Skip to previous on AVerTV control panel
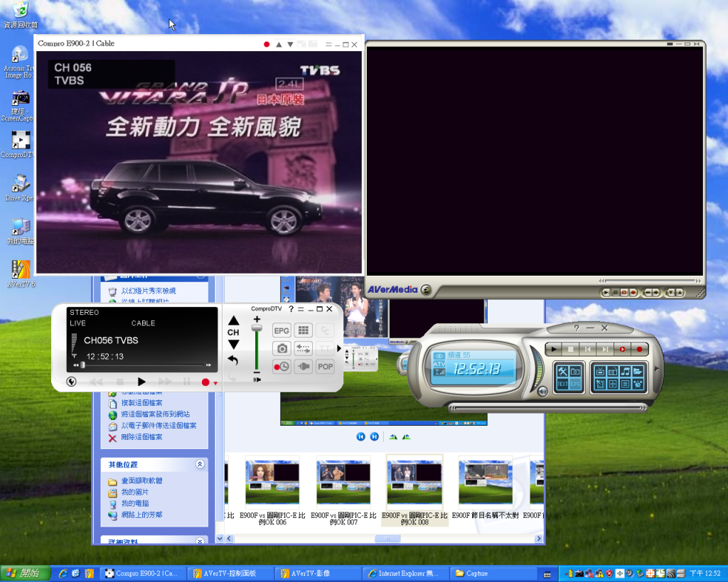Viewport: 728px width, 582px height. click(588, 349)
